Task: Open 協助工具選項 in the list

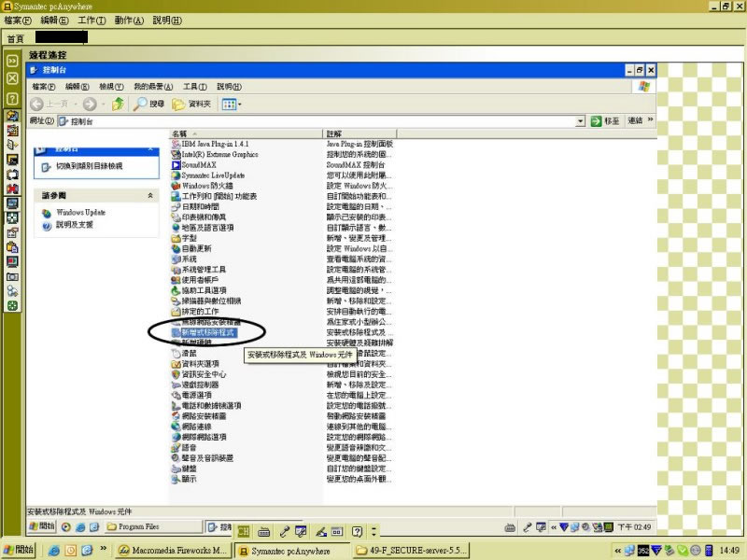Action: (x=199, y=290)
